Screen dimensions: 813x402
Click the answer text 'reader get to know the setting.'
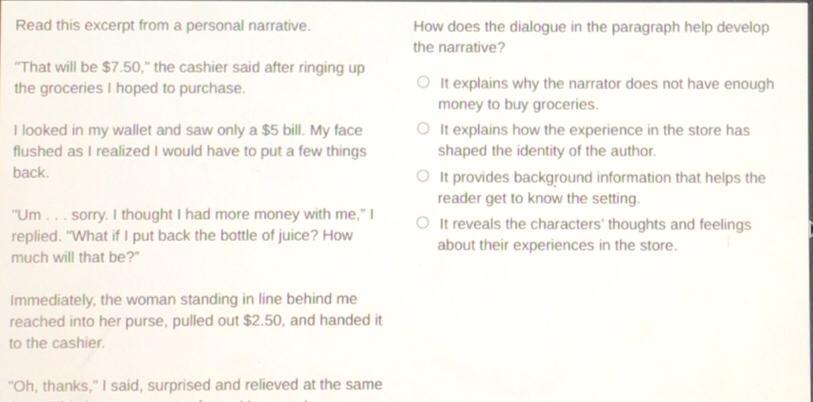539,198
